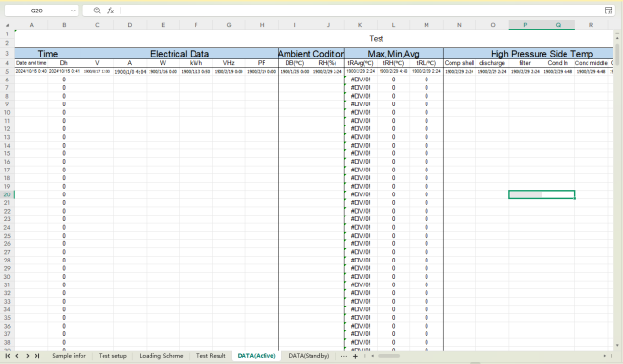Select row 20 header
The image size is (623, 364).
7,194
